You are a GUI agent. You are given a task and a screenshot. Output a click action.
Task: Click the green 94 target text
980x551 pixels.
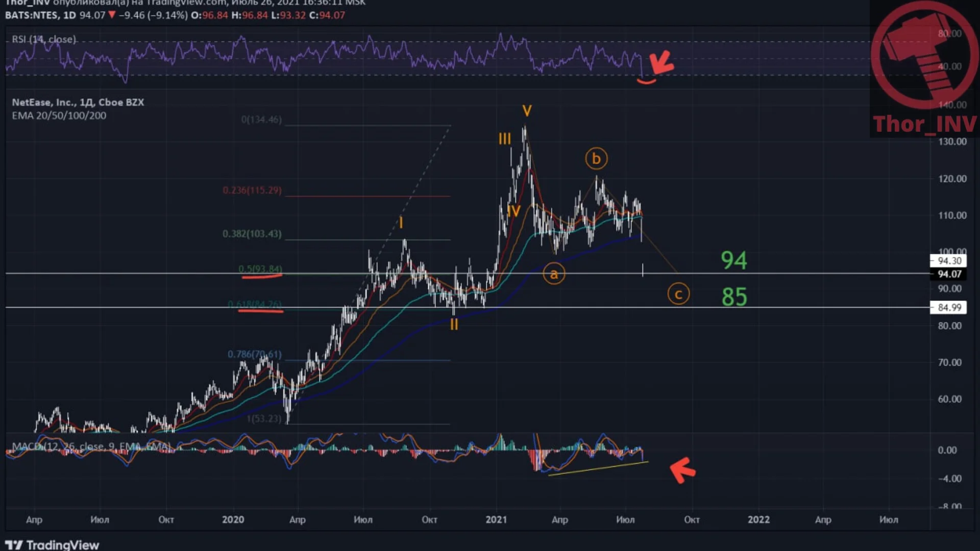pyautogui.click(x=734, y=260)
